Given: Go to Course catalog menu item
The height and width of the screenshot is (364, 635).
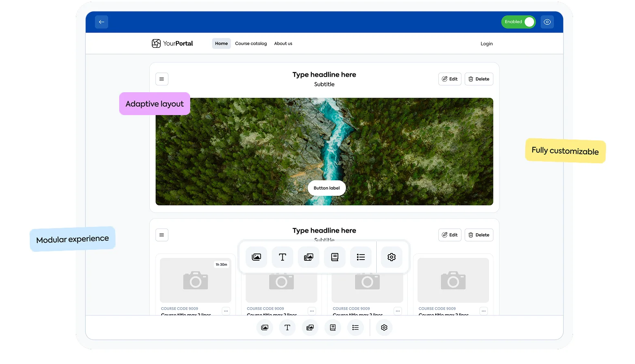Looking at the screenshot, I should (x=251, y=44).
